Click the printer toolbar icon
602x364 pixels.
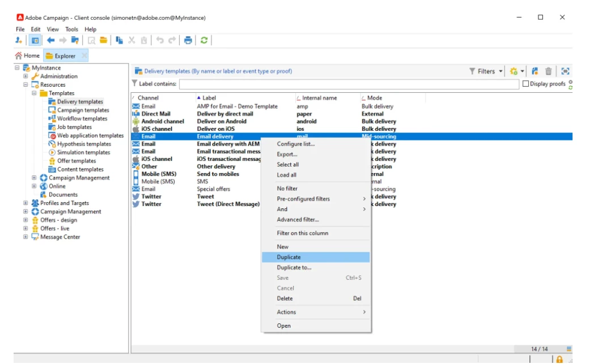click(x=188, y=40)
